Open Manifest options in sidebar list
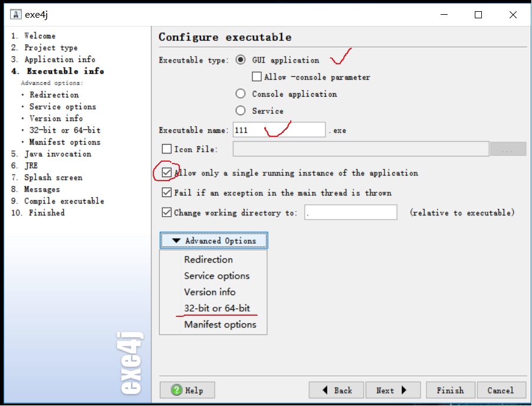Viewport: 532px width, 406px height. (x=65, y=142)
